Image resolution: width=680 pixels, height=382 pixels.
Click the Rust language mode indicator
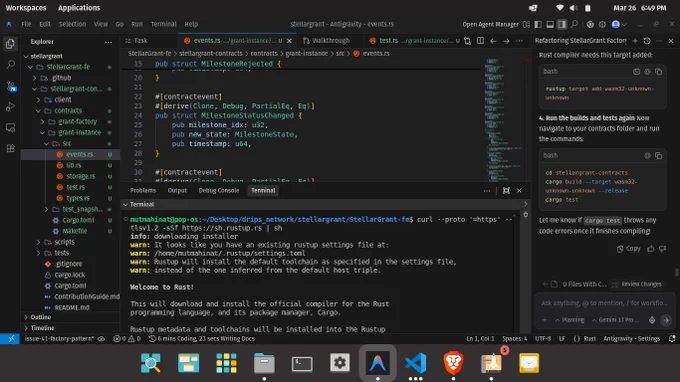[x=590, y=339]
